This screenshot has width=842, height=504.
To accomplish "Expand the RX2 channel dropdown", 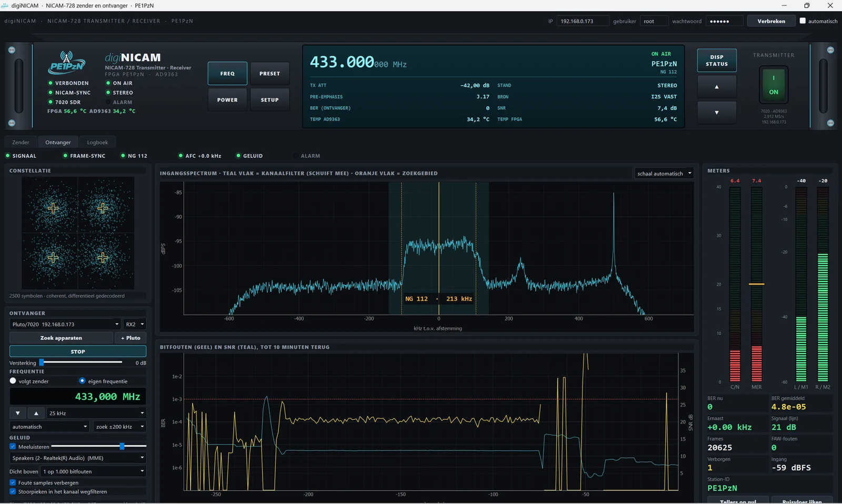I will point(135,324).
